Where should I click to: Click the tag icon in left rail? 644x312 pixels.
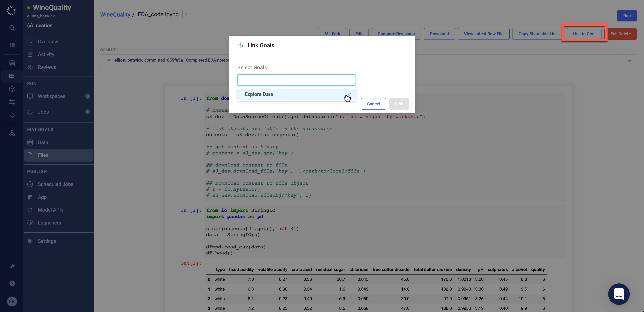click(12, 115)
